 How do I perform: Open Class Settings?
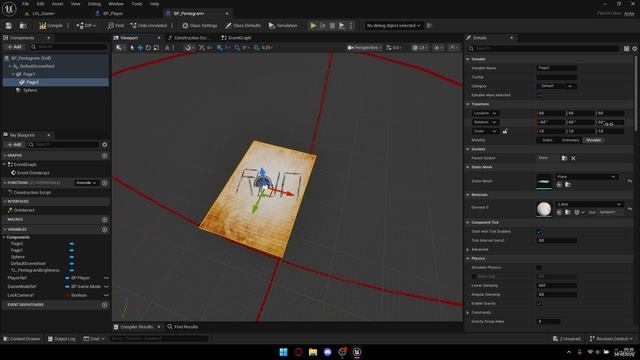200,26
